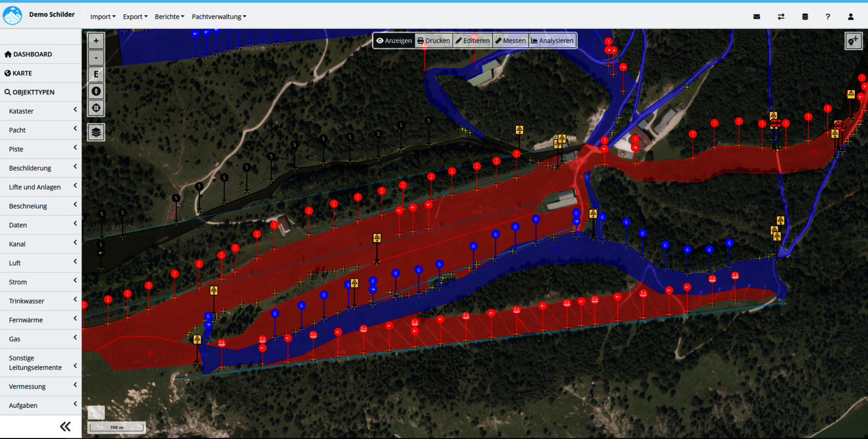Image resolution: width=868 pixels, height=439 pixels.
Task: Expand the Kanal category
Action: [x=41, y=244]
